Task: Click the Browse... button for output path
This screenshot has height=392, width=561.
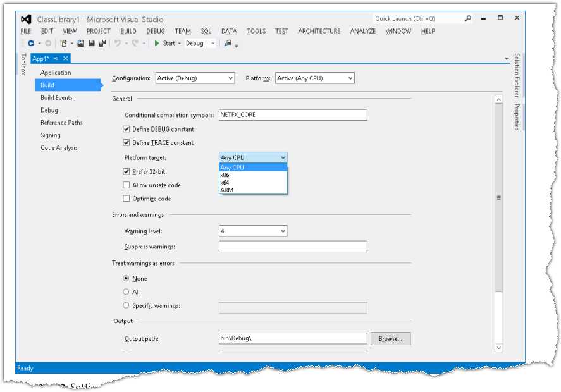Action: point(390,338)
